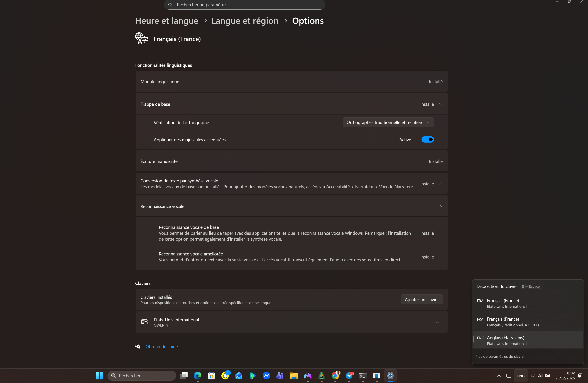Open the volume icon in system tray

point(540,376)
